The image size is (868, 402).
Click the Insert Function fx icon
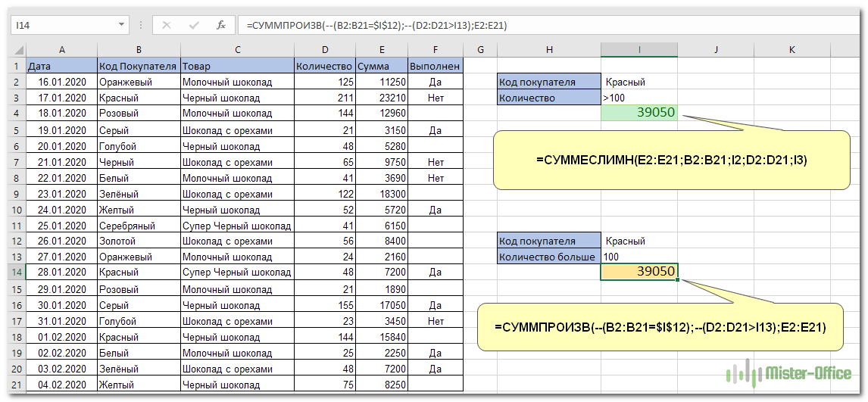(x=221, y=25)
